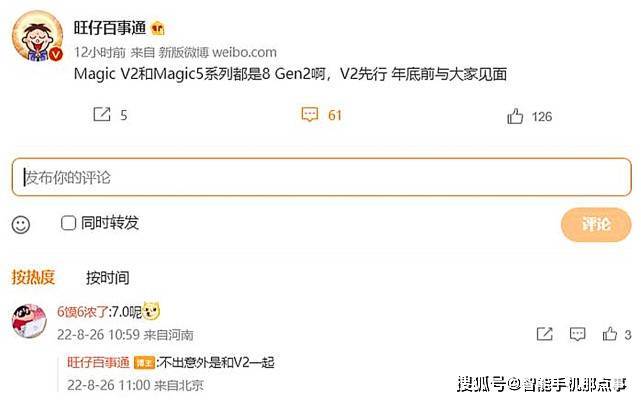Screen dimensions: 641x401
Task: Reply to 6馈6浓了's comment via speech bubble icon
Action: [x=577, y=334]
